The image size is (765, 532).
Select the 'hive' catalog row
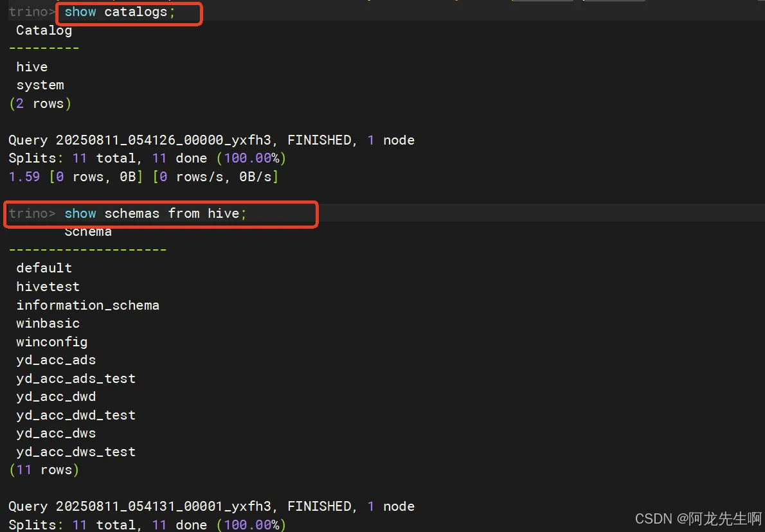click(32, 67)
